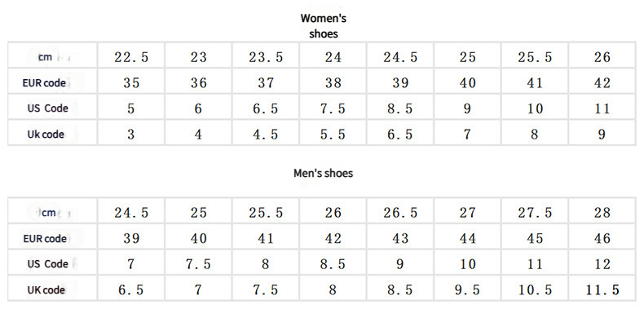Select men's UK size 11.5 cell
644x309 pixels.
[602, 290]
